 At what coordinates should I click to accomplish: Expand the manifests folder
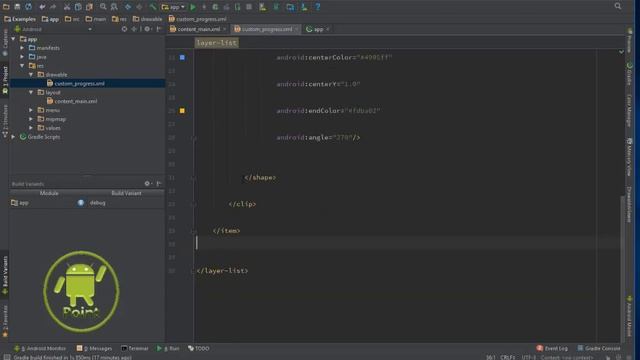(22, 48)
